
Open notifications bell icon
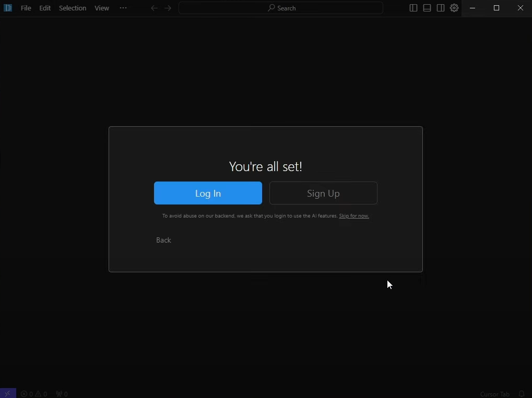(522, 394)
